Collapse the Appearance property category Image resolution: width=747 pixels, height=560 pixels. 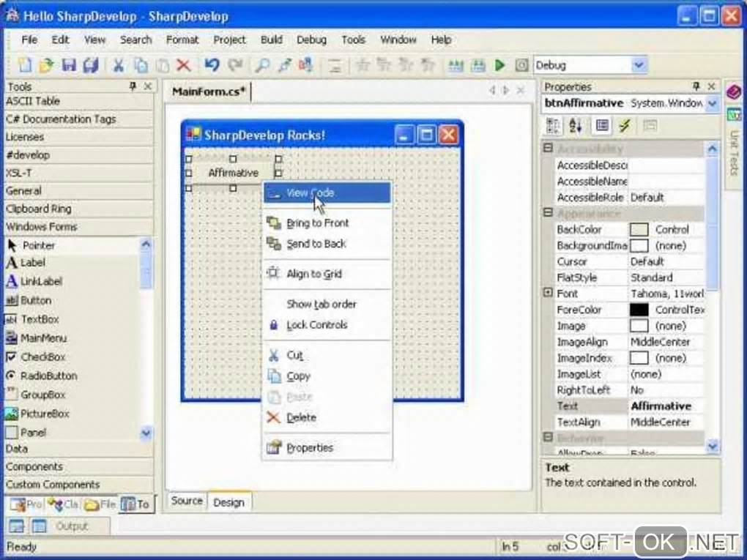tap(548, 212)
